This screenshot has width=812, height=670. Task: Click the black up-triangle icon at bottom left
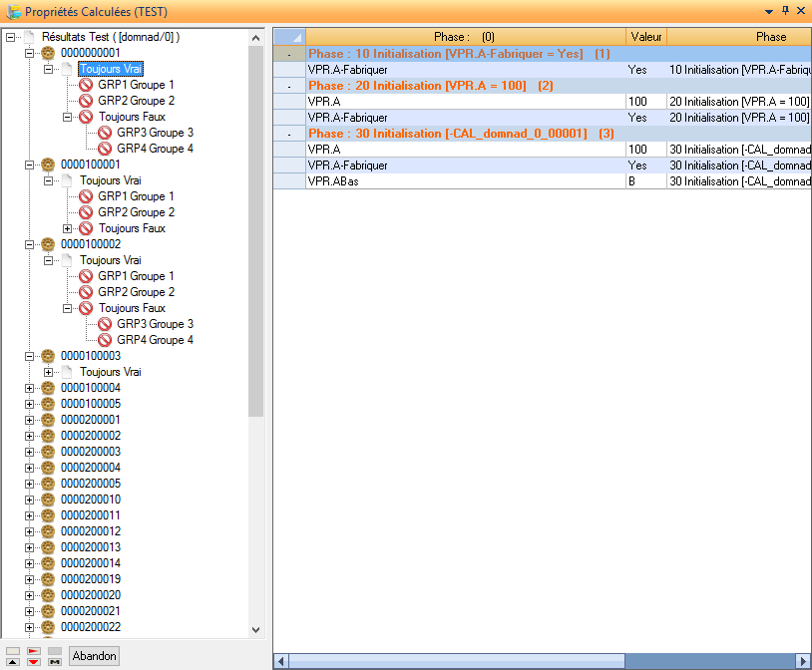pos(12,662)
